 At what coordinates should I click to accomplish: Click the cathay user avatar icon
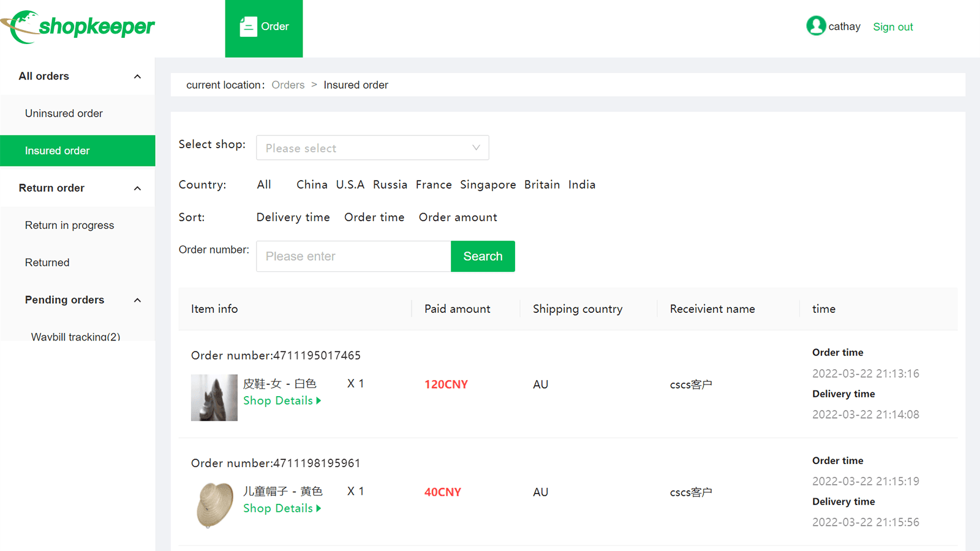[815, 26]
